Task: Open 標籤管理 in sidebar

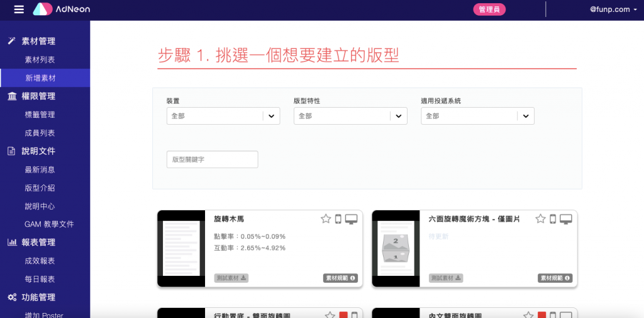Action: (x=40, y=115)
